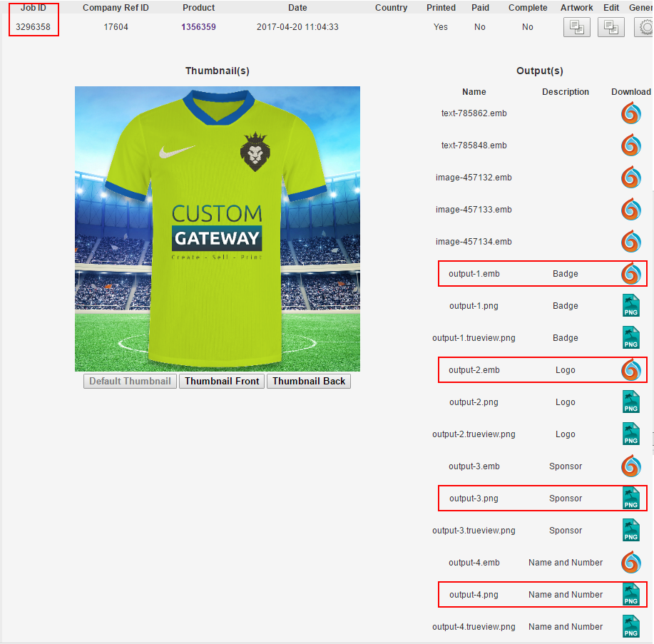Open the Artwork column icon for this job
Image resolution: width=654 pixels, height=644 pixels.
coord(577,28)
